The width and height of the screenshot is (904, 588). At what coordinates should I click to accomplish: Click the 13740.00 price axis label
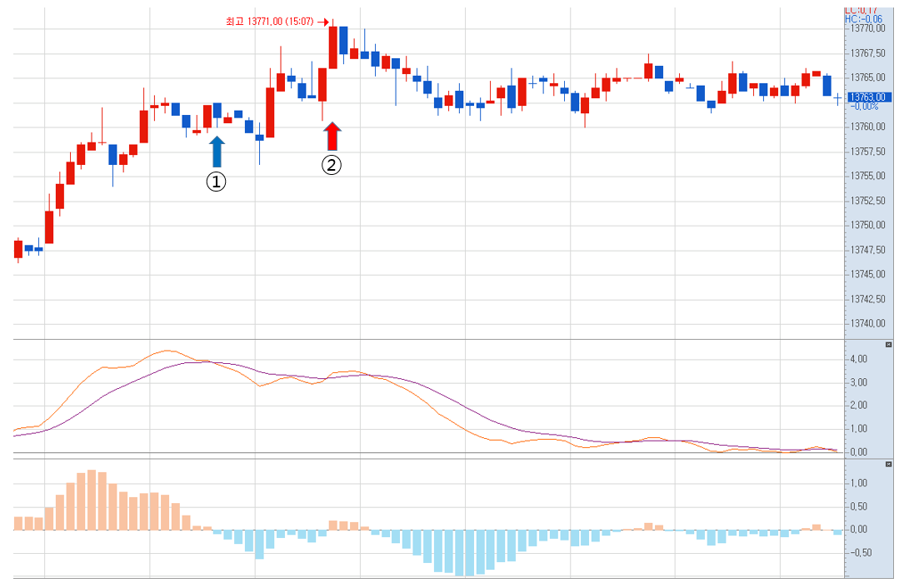click(x=867, y=323)
